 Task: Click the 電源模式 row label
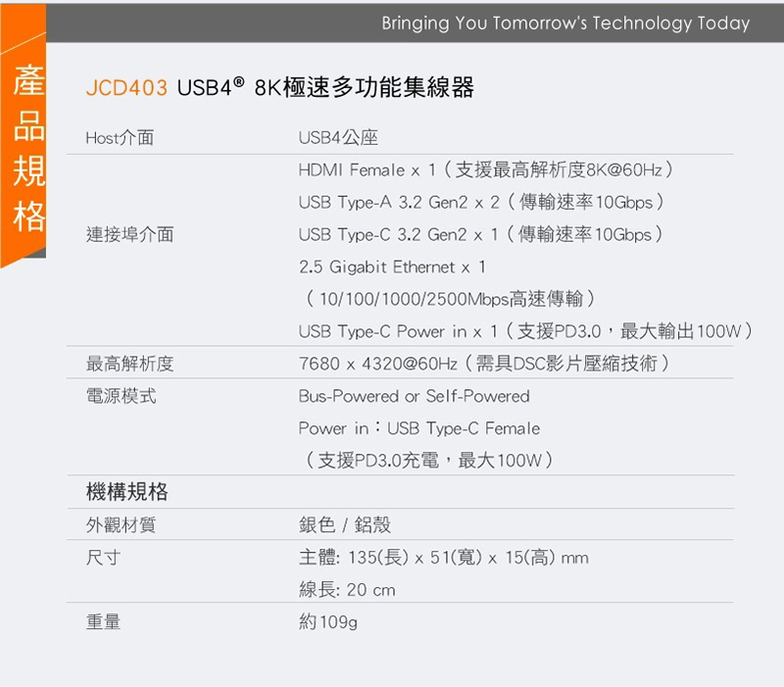(x=121, y=396)
